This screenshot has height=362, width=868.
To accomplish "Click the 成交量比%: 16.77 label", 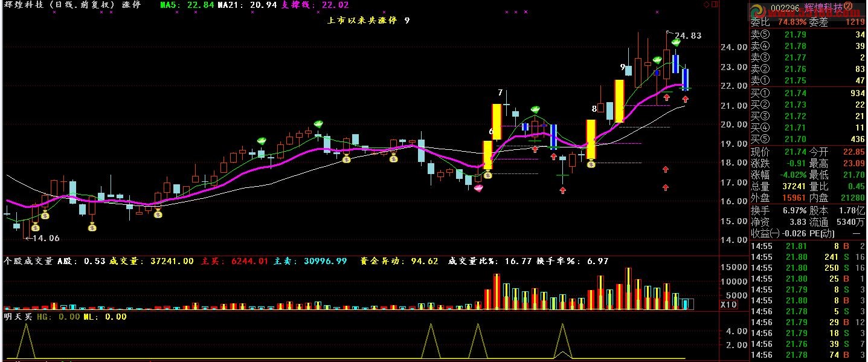I will point(489,261).
